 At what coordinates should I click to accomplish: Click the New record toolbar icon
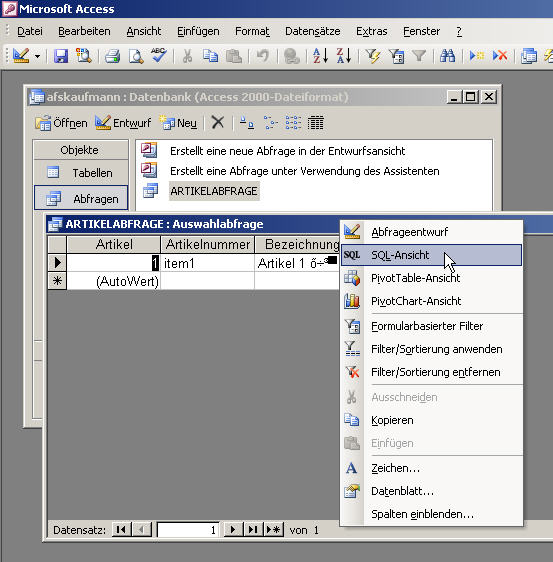click(477, 56)
